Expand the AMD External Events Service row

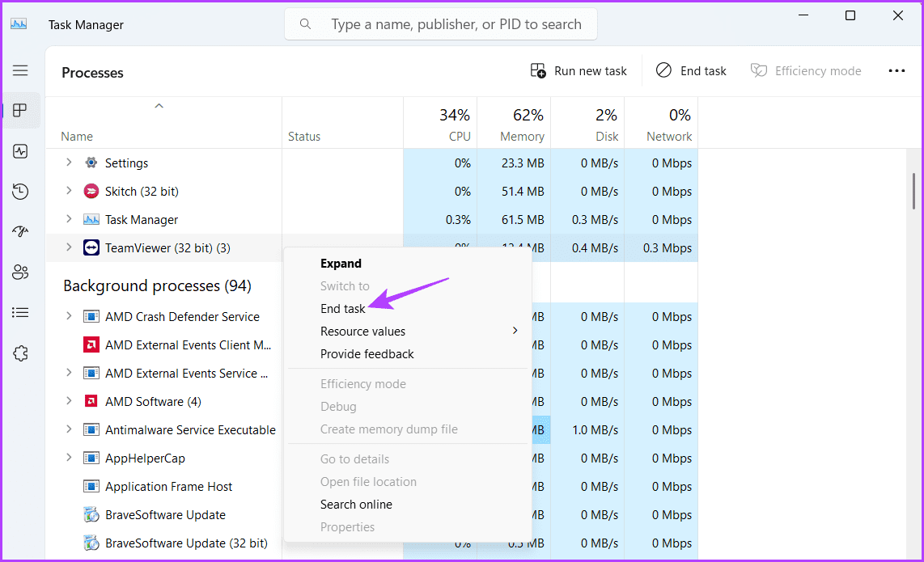coord(69,372)
